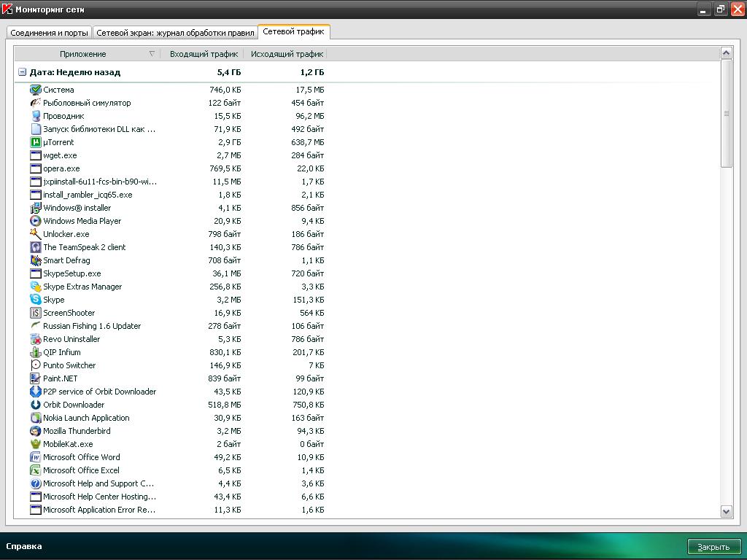
Task: Click the Проводник icon
Action: [x=35, y=116]
